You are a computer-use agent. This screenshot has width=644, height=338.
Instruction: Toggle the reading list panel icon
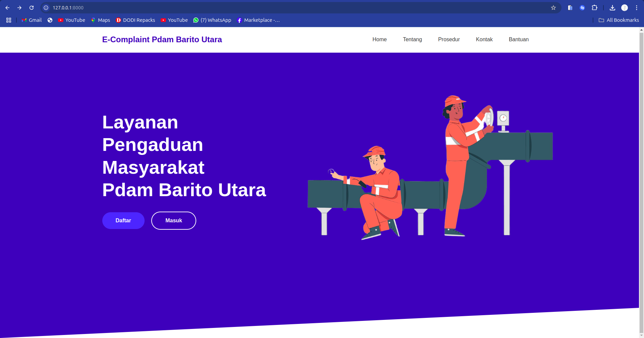tap(570, 7)
